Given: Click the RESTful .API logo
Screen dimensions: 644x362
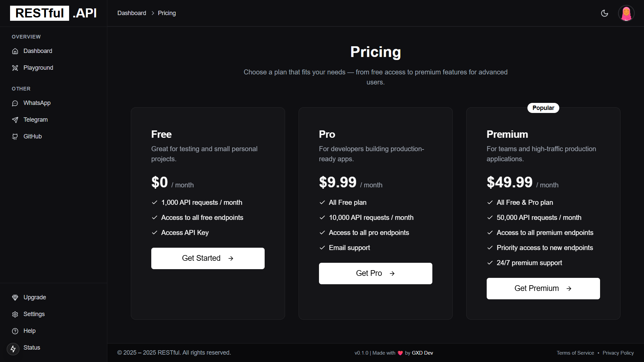Looking at the screenshot, I should click(x=53, y=13).
